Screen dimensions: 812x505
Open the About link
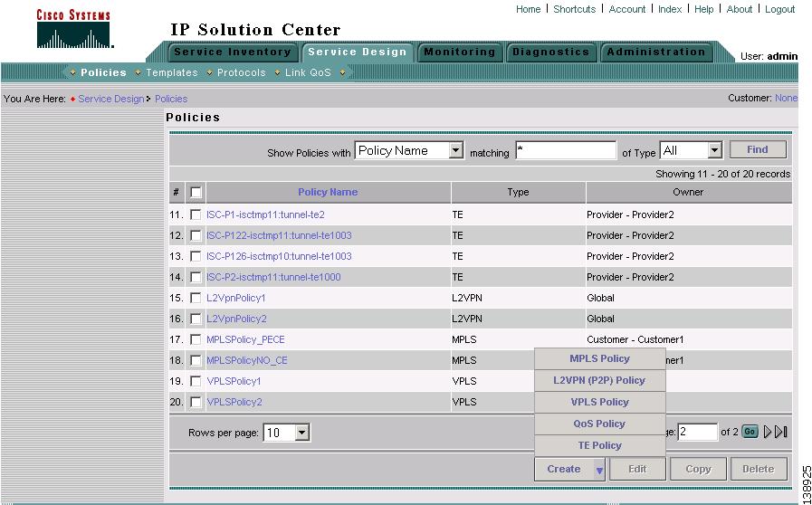coord(739,9)
